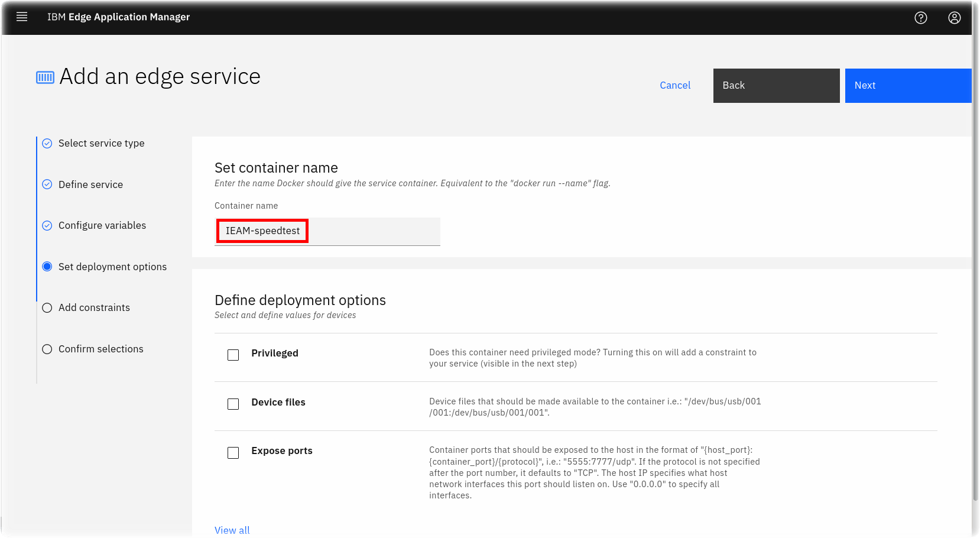The width and height of the screenshot is (980, 538).
Task: Focus the Container name input field
Action: (327, 231)
